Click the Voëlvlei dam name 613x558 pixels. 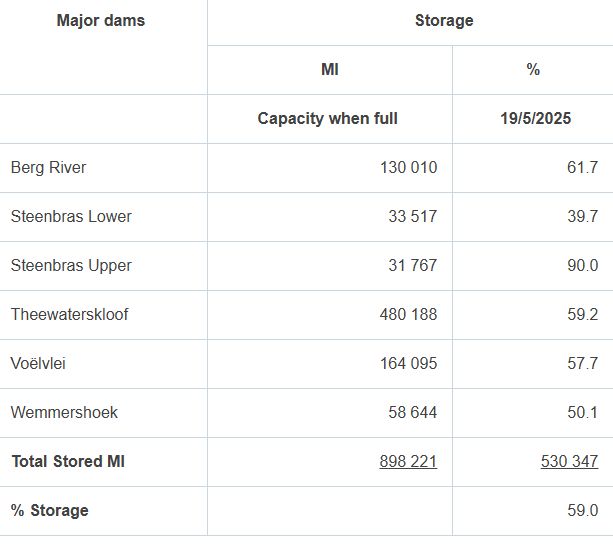pyautogui.click(x=38, y=363)
